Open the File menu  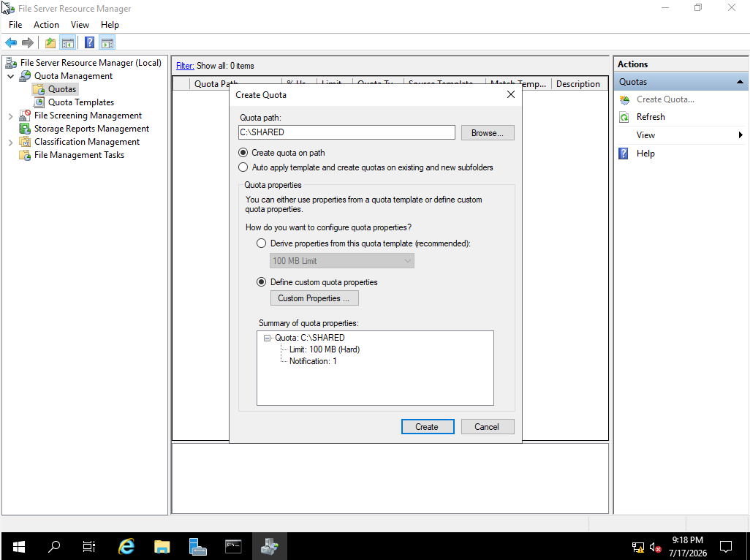15,25
